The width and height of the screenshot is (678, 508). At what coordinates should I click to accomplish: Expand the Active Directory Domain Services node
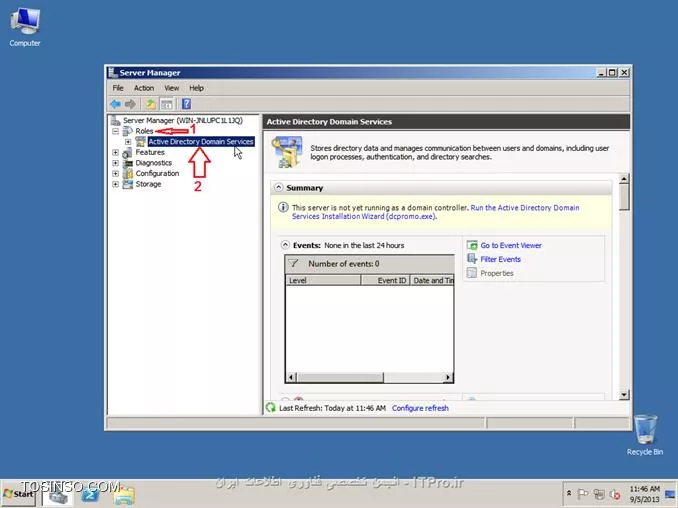128,142
